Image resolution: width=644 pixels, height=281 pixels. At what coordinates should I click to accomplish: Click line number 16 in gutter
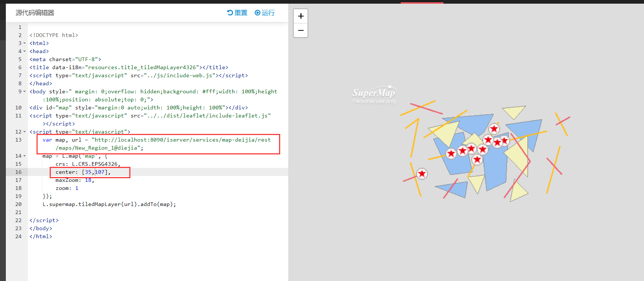click(18, 172)
